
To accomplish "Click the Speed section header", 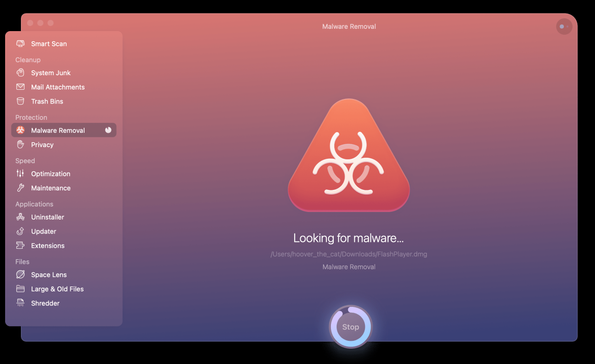I will tap(25, 161).
